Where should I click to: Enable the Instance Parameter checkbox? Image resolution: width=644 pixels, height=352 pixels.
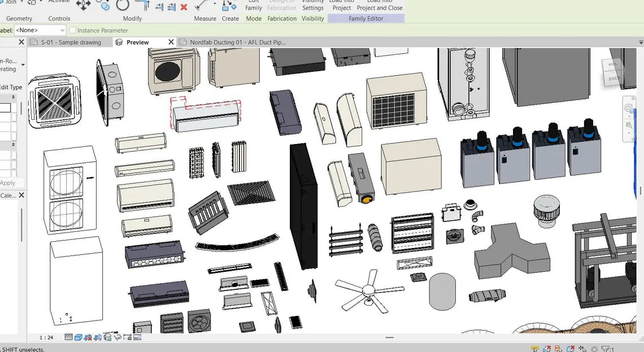[73, 30]
